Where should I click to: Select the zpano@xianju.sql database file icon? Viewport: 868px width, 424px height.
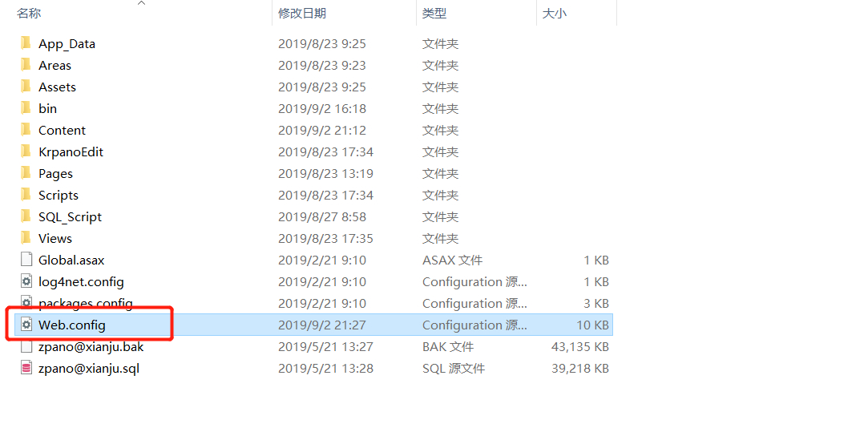(x=26, y=368)
